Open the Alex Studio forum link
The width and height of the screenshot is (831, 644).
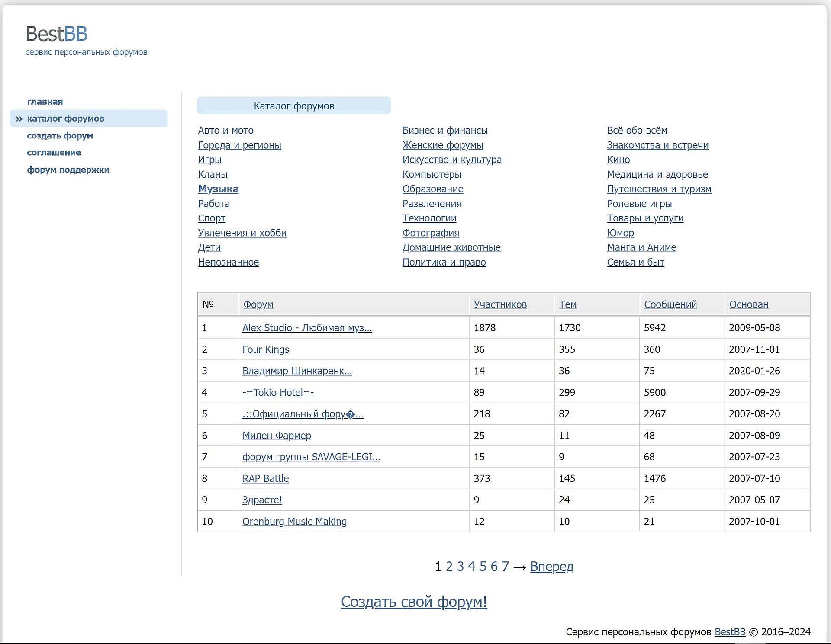[x=307, y=328]
